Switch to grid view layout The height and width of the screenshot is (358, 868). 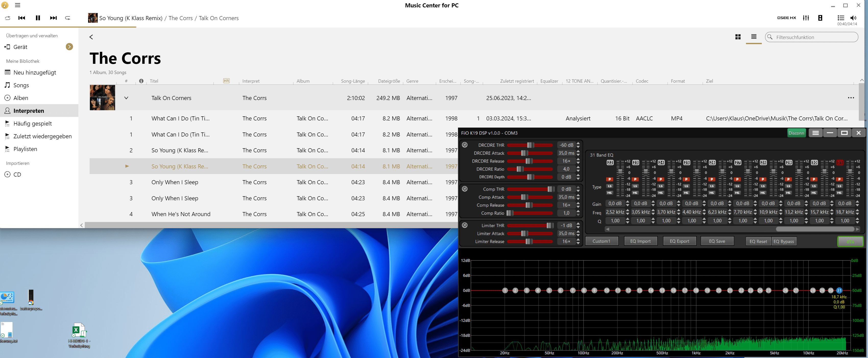pos(738,37)
